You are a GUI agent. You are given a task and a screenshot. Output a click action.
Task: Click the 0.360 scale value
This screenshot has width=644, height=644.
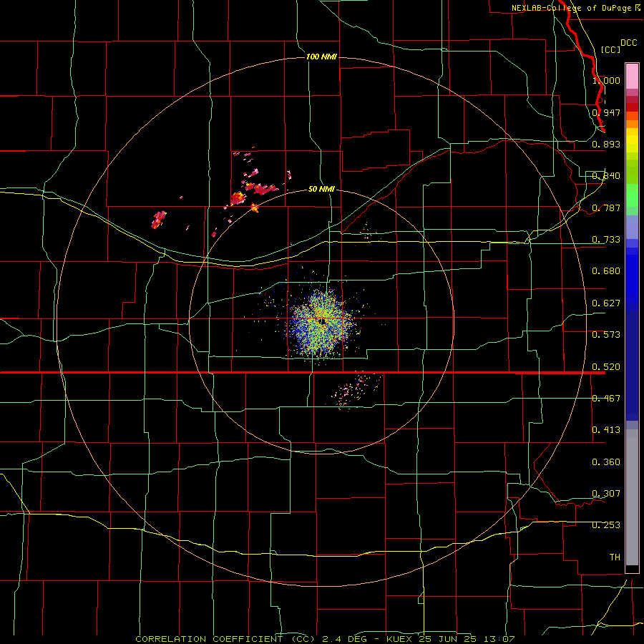(x=606, y=462)
